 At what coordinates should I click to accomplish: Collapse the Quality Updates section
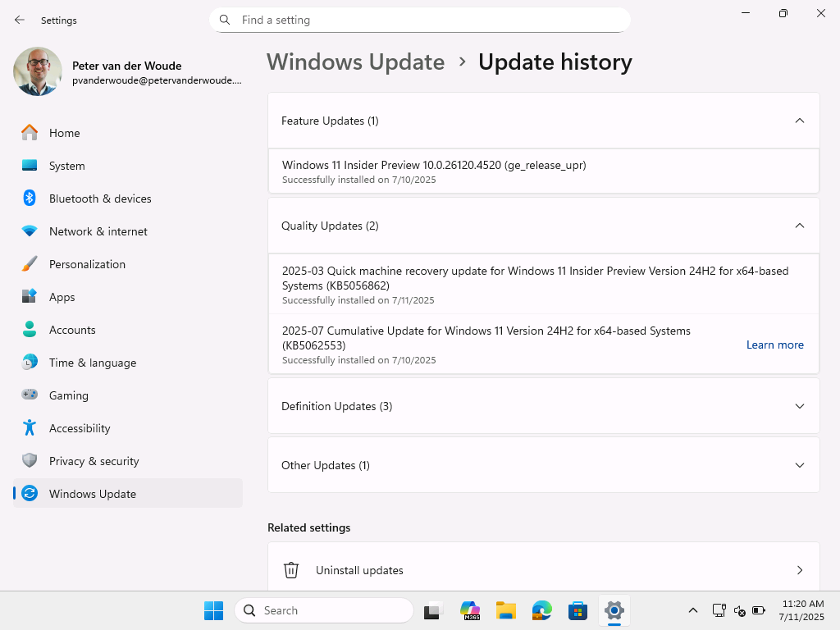pyautogui.click(x=799, y=226)
